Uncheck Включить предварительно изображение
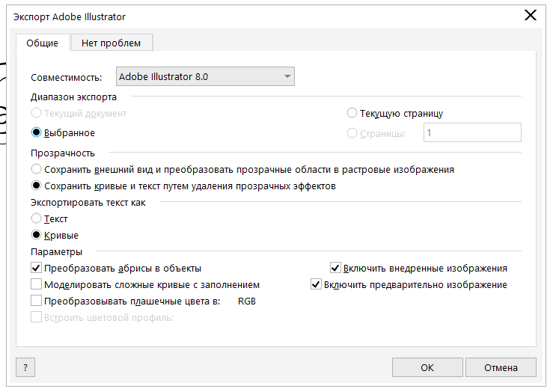The width and height of the screenshot is (550, 392). (x=316, y=285)
